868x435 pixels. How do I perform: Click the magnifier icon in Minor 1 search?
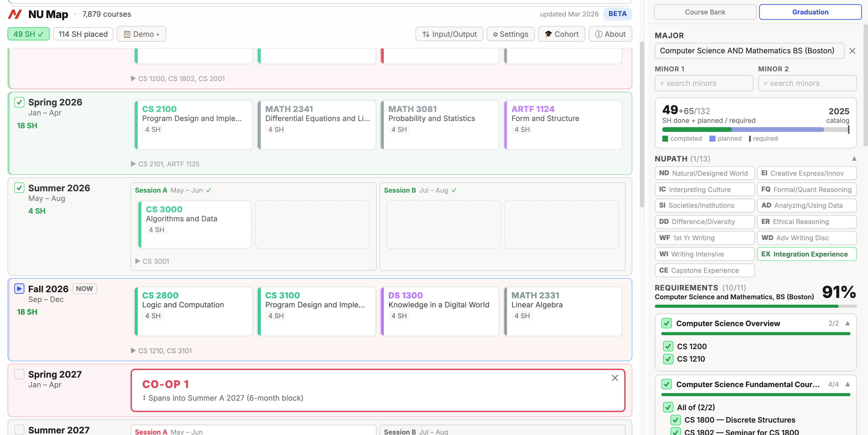(x=662, y=84)
